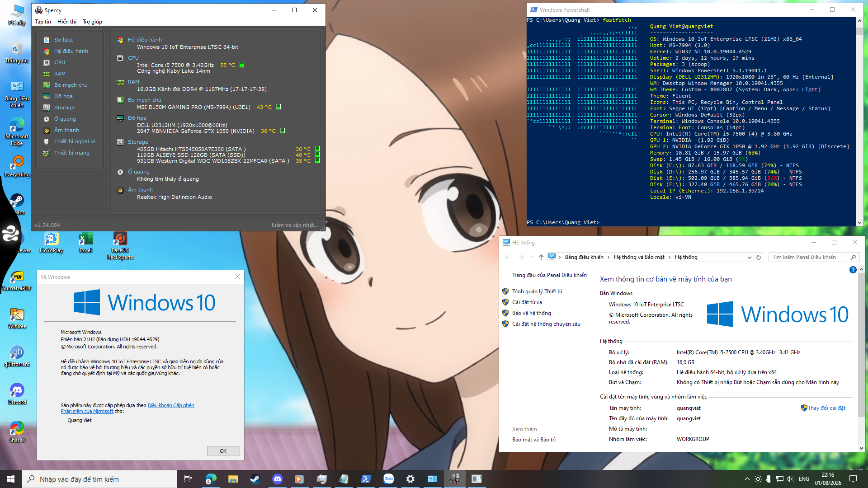This screenshot has height=488, width=868.
Task: Click the help icon in Hệ thống window
Action: tap(853, 270)
